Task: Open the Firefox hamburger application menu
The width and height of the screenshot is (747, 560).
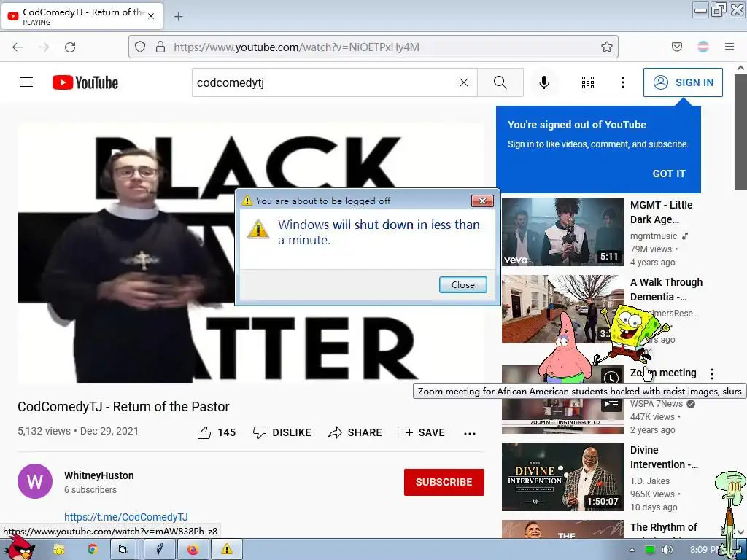Action: coord(729,47)
